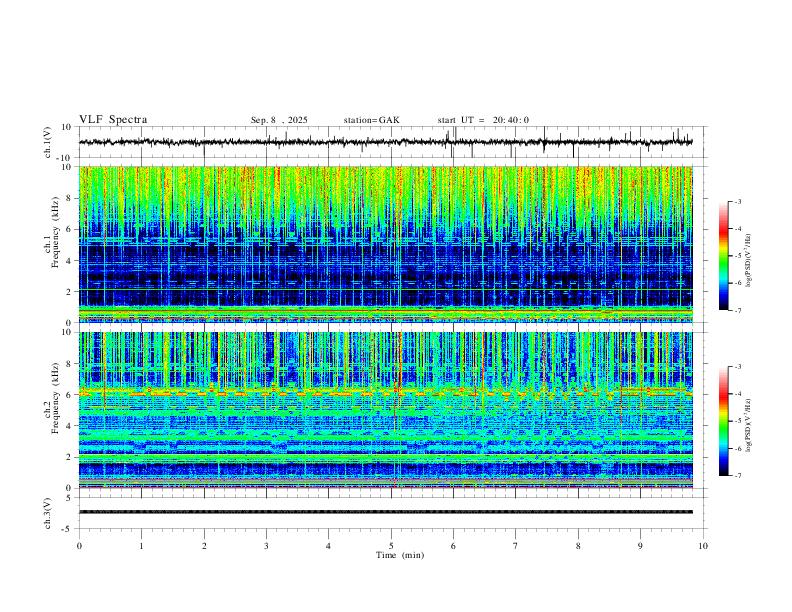
Task: Click the '3' tick on the bottom time axis
Action: (266, 546)
